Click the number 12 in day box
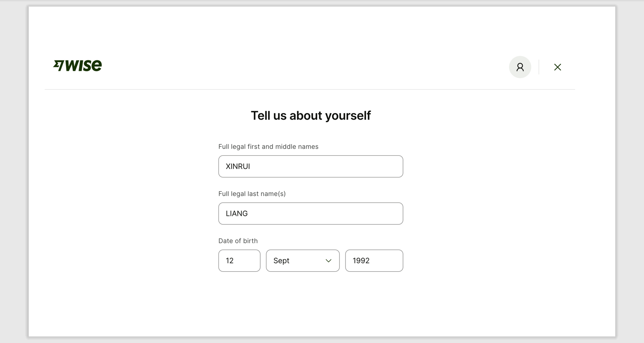644x343 pixels. coord(230,261)
